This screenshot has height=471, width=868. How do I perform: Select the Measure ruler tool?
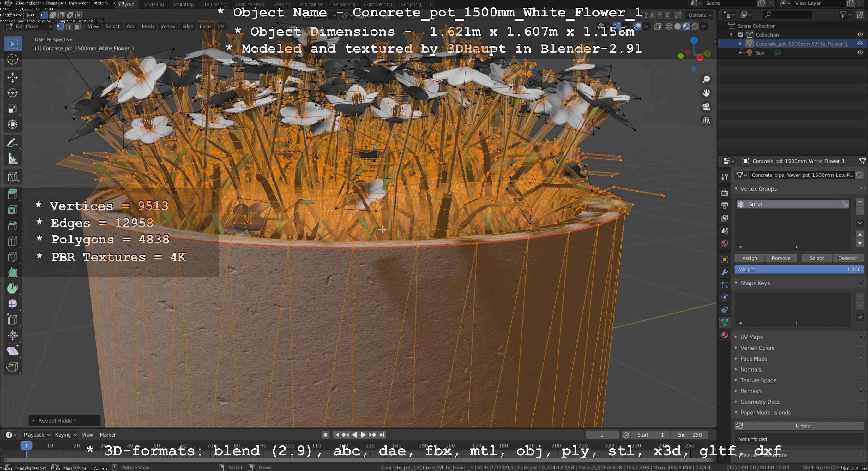coord(12,158)
